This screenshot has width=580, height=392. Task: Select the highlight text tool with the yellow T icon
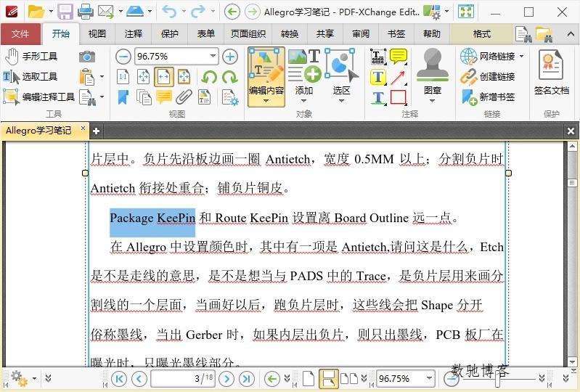tap(378, 77)
